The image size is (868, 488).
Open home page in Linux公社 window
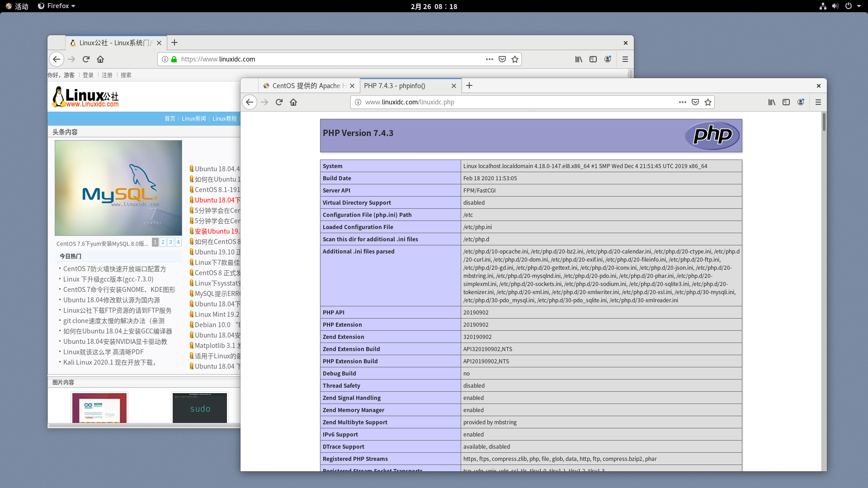(x=100, y=59)
